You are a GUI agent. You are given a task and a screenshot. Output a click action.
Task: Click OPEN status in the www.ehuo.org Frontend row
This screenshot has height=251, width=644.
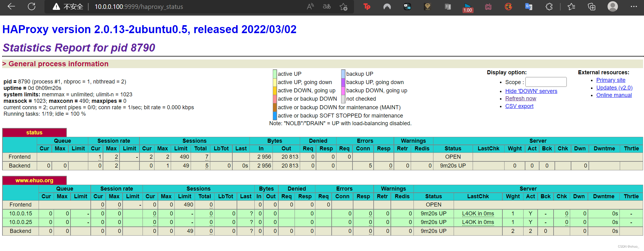433,205
